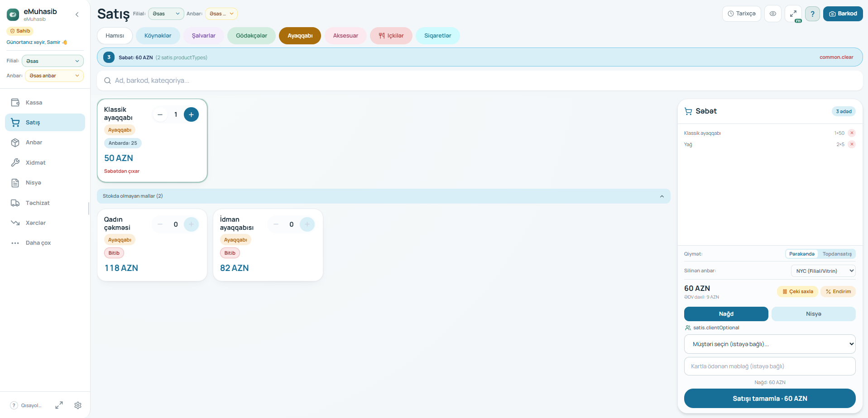Open the header Filial Əsas dropdown

click(x=166, y=14)
